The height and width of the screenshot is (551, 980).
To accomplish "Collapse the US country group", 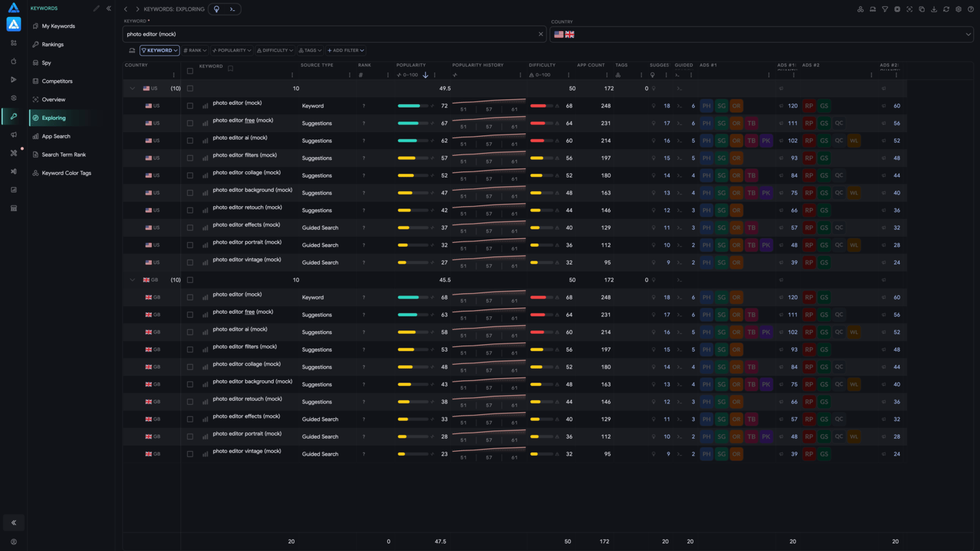I will pos(132,88).
